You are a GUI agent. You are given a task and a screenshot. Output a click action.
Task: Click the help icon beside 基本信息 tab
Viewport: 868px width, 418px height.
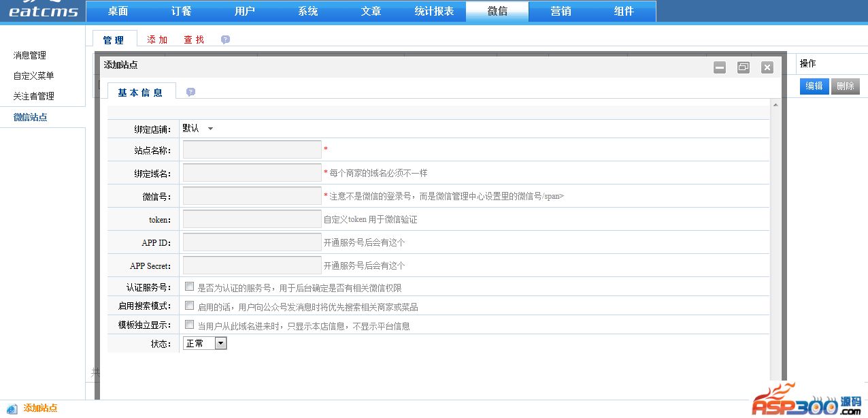pos(190,92)
